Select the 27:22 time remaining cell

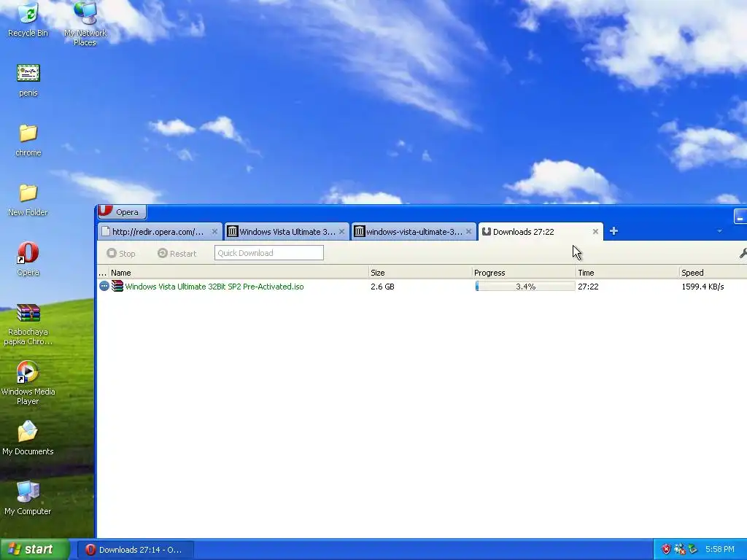pyautogui.click(x=589, y=287)
